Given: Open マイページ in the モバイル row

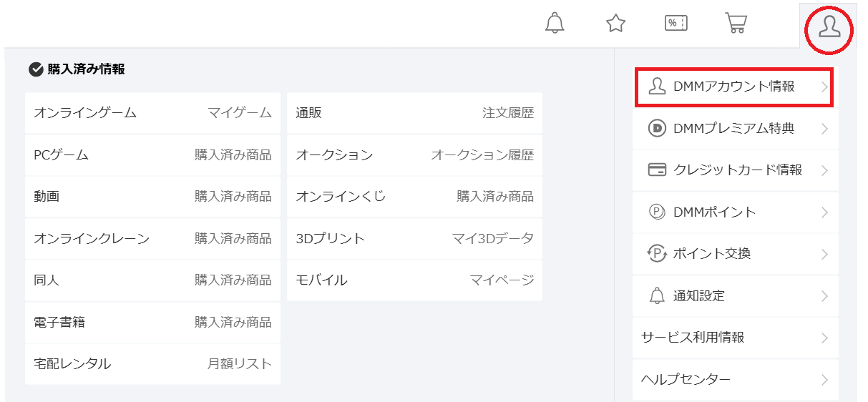Looking at the screenshot, I should [502, 280].
